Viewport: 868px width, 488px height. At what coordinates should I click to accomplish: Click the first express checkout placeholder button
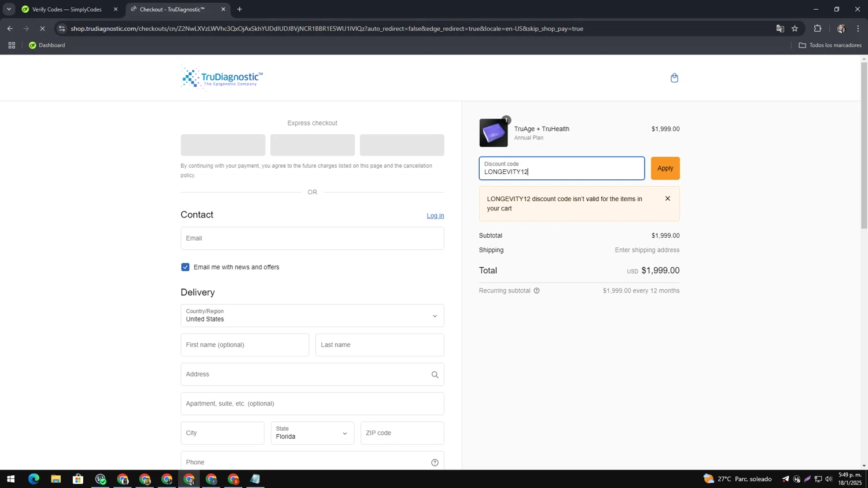coord(223,145)
